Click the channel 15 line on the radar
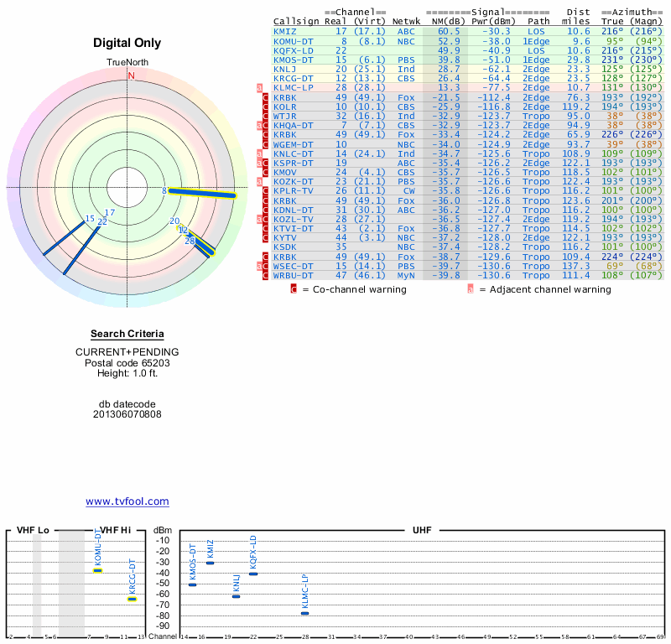671x644 pixels. pyautogui.click(x=65, y=238)
